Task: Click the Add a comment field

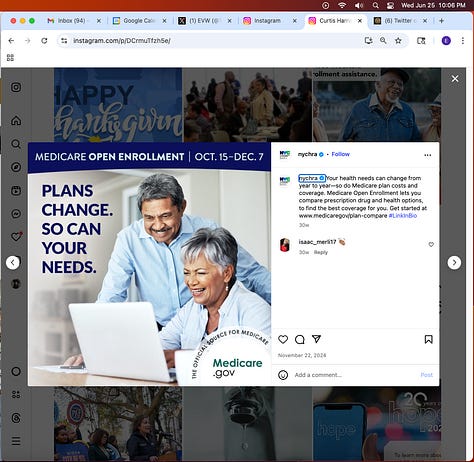Action: [353, 375]
